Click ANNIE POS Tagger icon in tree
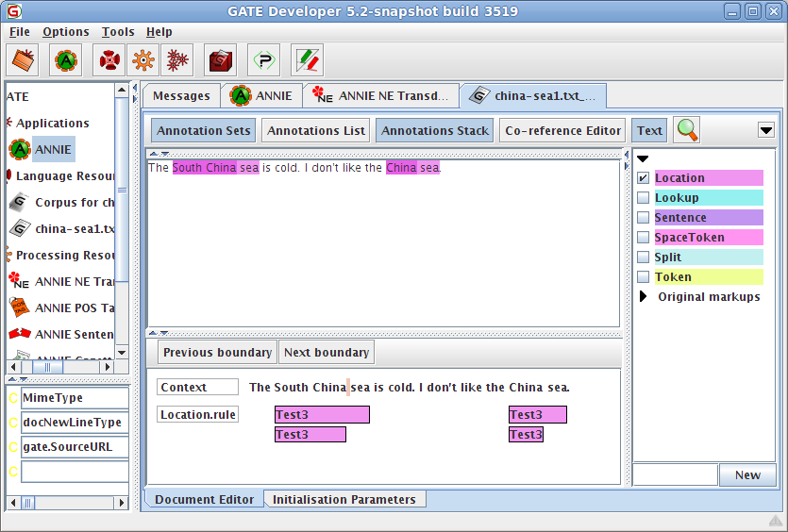Viewport: 788px width, 532px height. (x=19, y=308)
